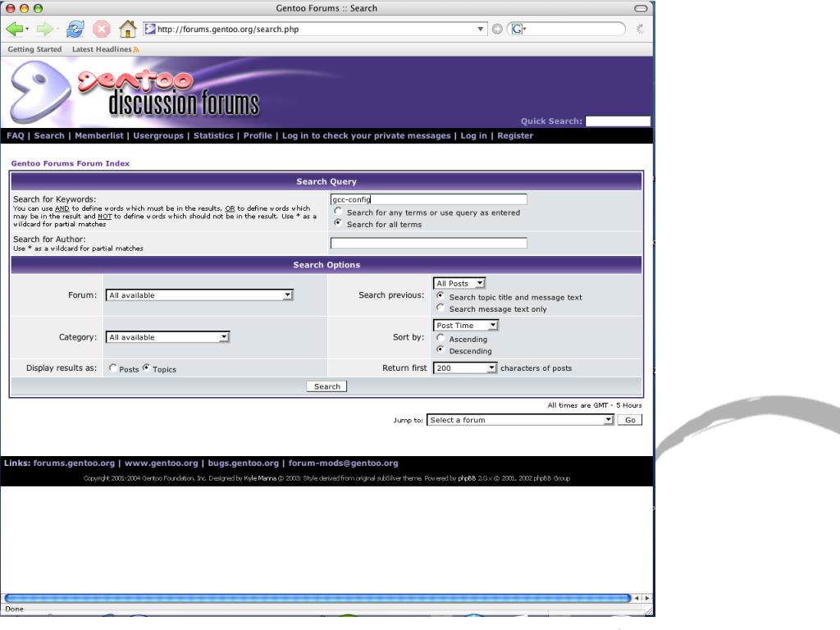
Task: Click the Search for Keywords input field
Action: click(428, 199)
